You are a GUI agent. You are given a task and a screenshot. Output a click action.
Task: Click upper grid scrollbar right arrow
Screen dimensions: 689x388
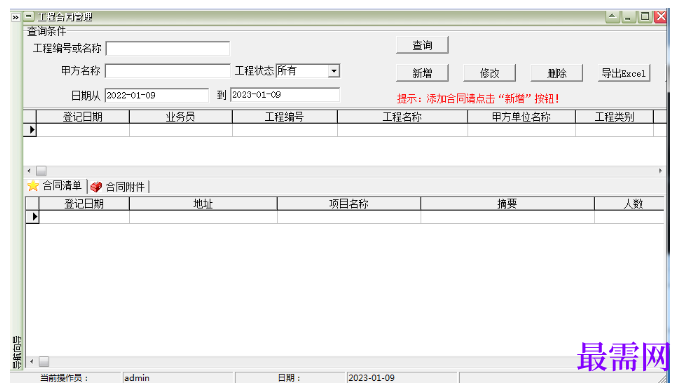click(660, 170)
